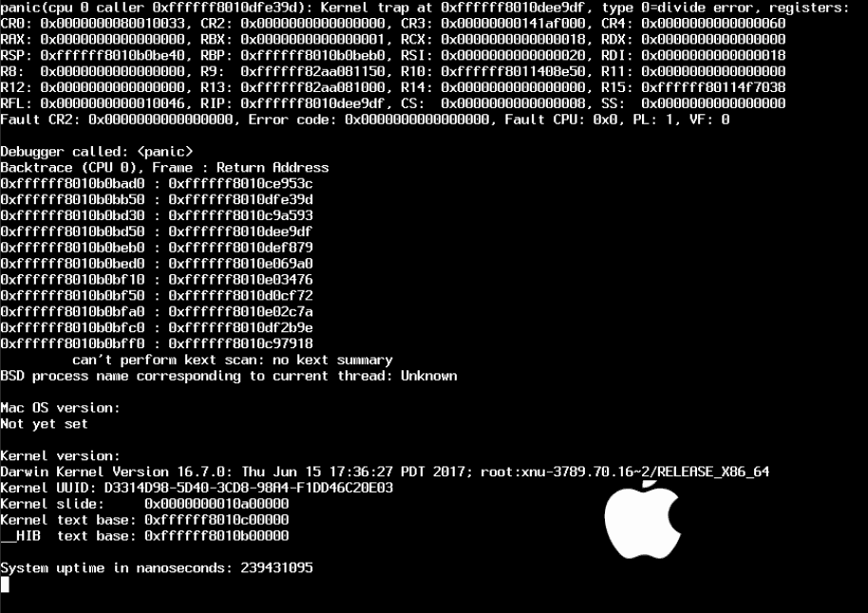Viewport: 868px width, 613px height.
Task: Click the R10 register value 0xffffff8011408e50
Action: 513,72
